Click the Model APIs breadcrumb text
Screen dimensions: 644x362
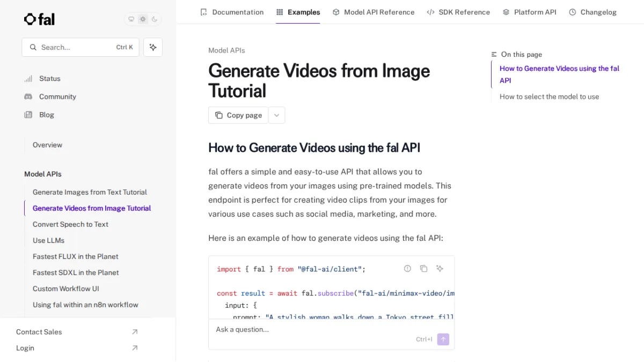tap(226, 50)
